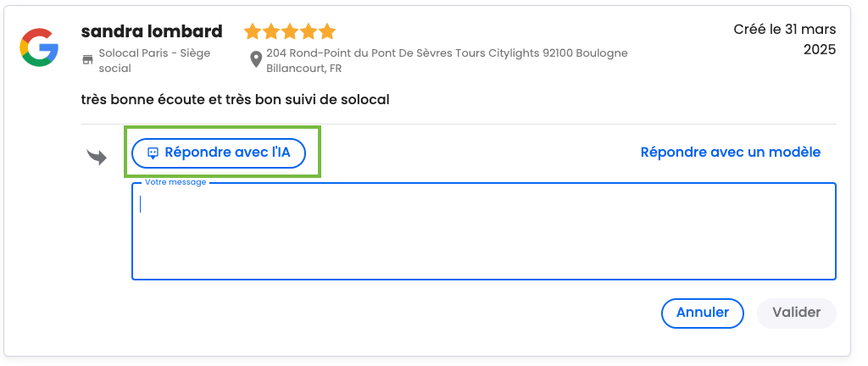Click the review text about solocal
Image resolution: width=868 pixels, height=366 pixels.
[x=236, y=100]
